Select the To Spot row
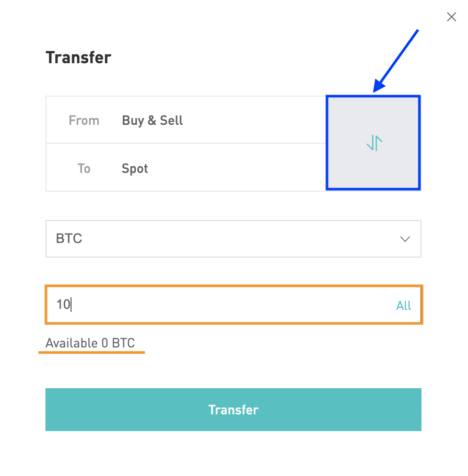Image resolution: width=468 pixels, height=476 pixels. tap(186, 167)
